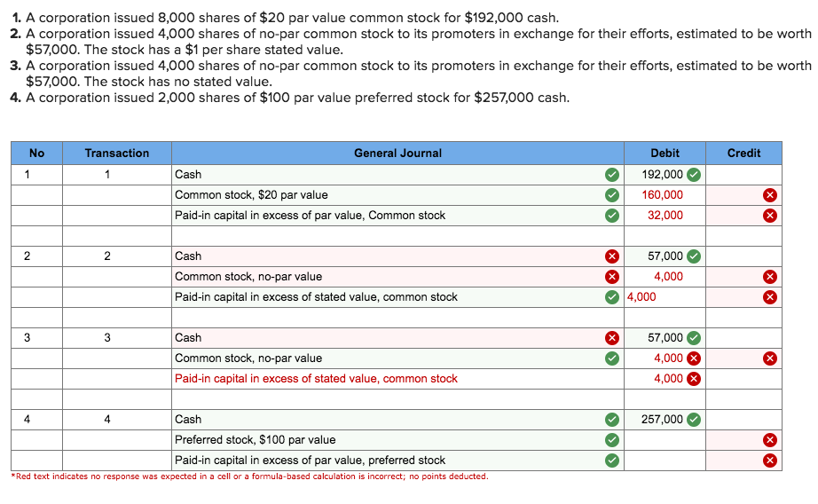Click red X beside Common stock, no-par value in transaction 2
This screenshot has height=504, width=818.
click(x=612, y=277)
